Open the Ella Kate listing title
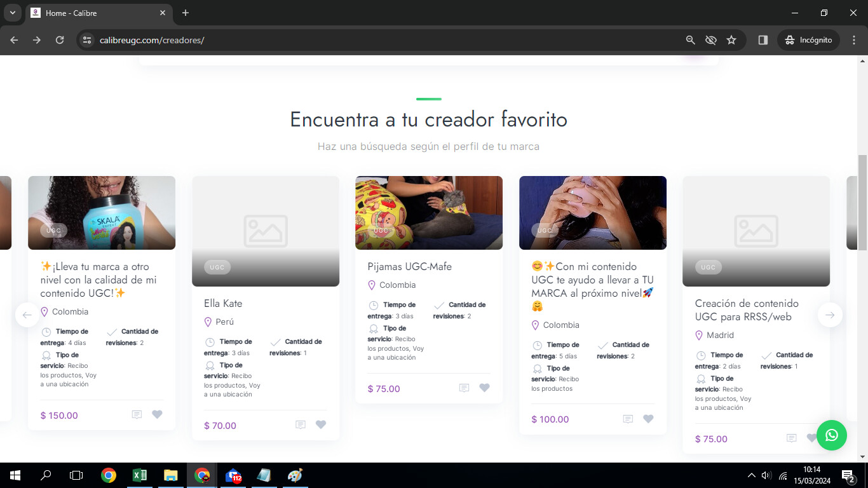The height and width of the screenshot is (488, 868). click(223, 303)
